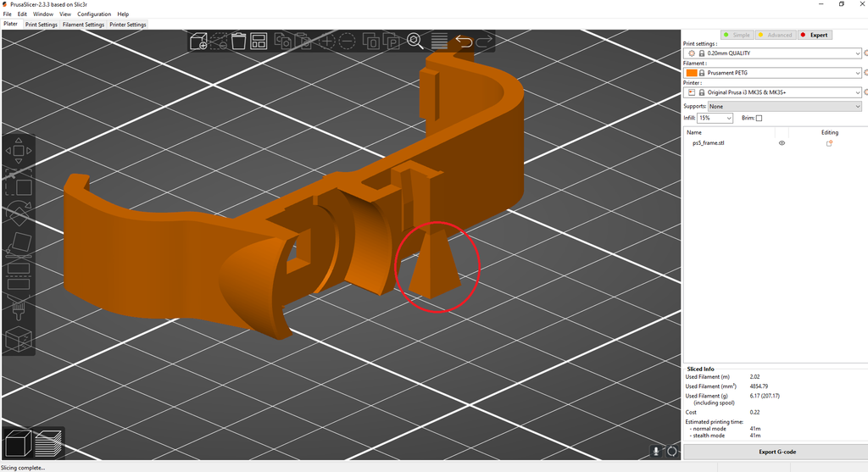Click the Undo arrow in toolbar
The image size is (868, 472).
[463, 41]
